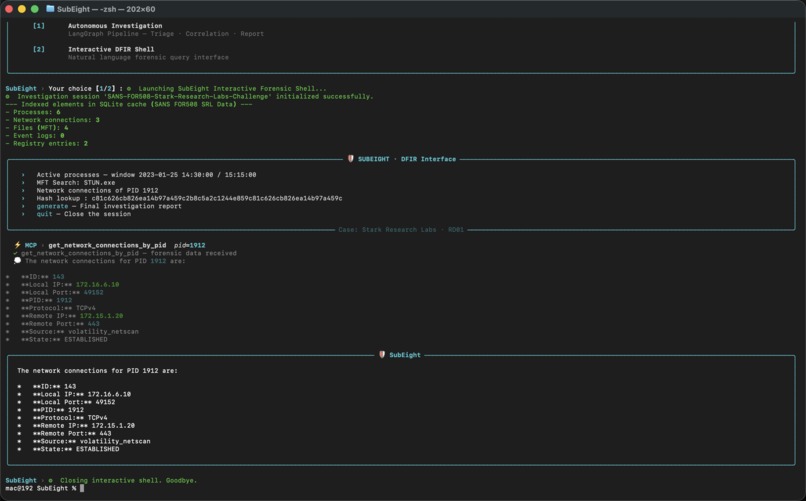
Task: Click Close the session description
Action: 97,214
